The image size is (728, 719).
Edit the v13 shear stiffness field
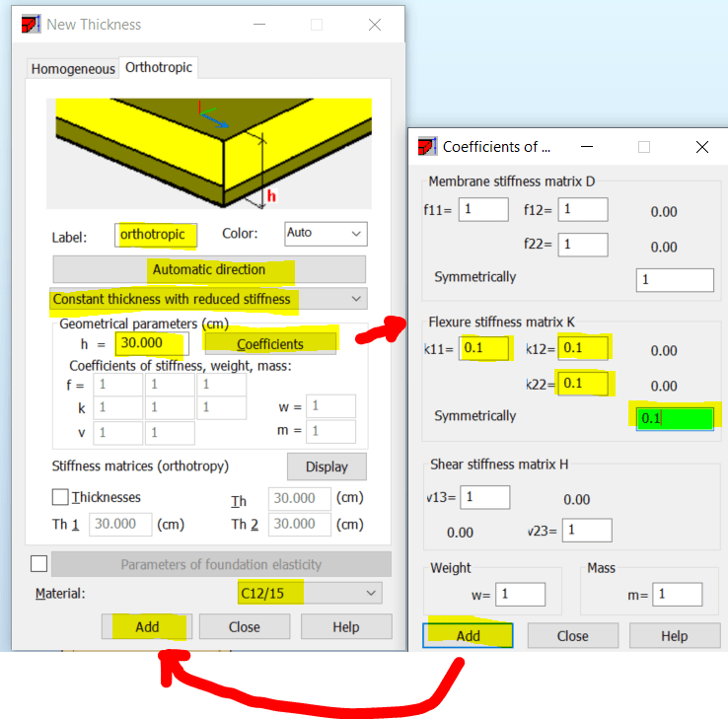click(x=484, y=497)
